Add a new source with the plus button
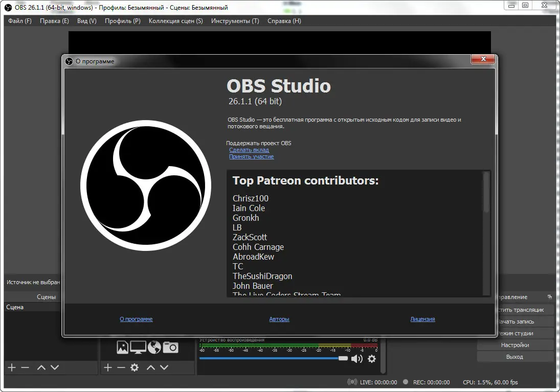The height and width of the screenshot is (392, 560). point(107,367)
